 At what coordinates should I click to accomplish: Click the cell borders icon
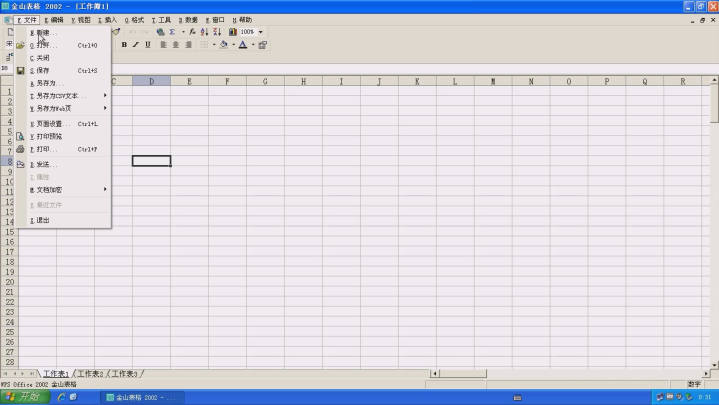click(205, 44)
